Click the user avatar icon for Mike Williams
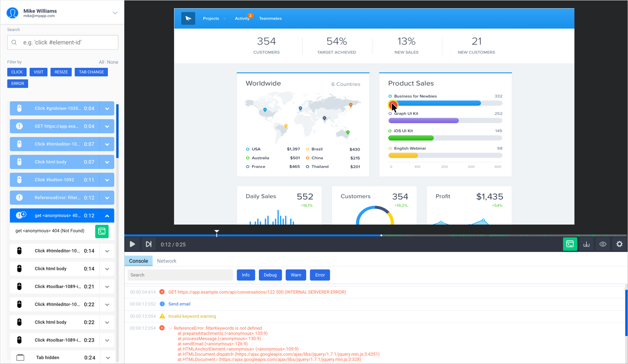Viewport: 628px width, 364px height. 13,13
